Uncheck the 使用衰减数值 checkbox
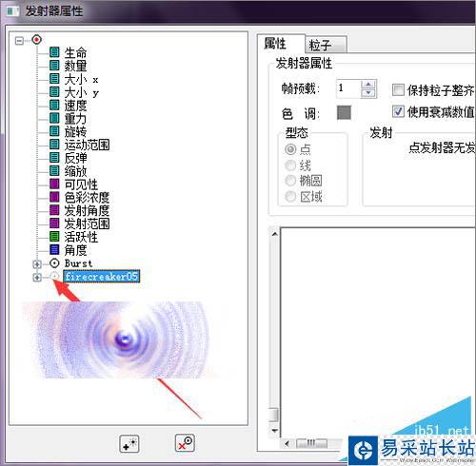 coord(398,111)
